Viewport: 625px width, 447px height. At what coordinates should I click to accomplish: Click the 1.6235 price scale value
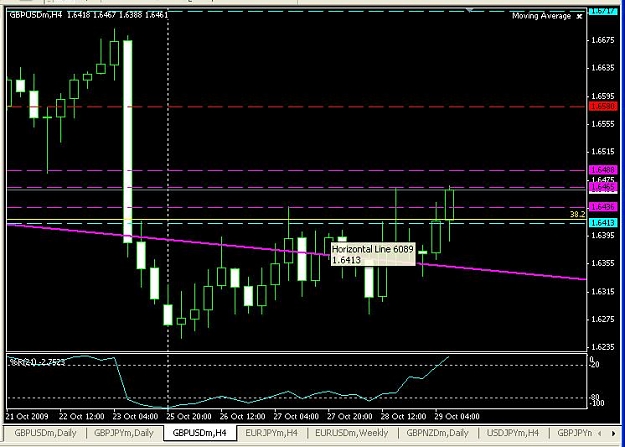pyautogui.click(x=603, y=347)
